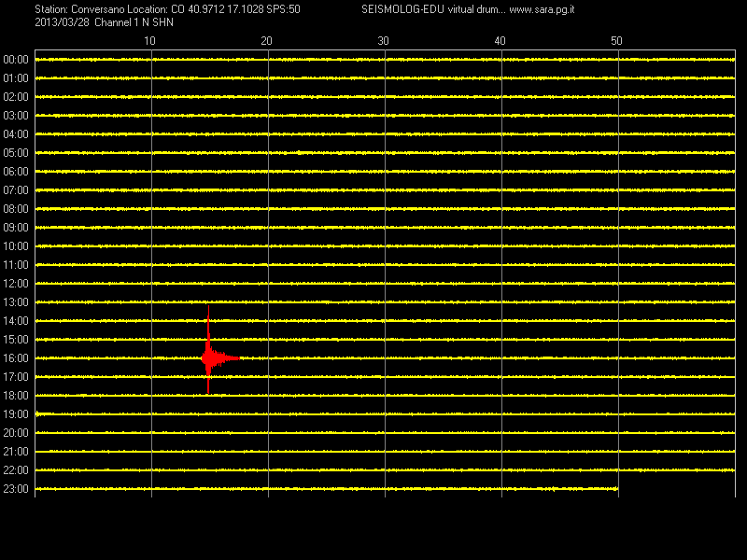Click the 50-minute axis label
Viewport: 747px width, 560px height.
pos(616,41)
